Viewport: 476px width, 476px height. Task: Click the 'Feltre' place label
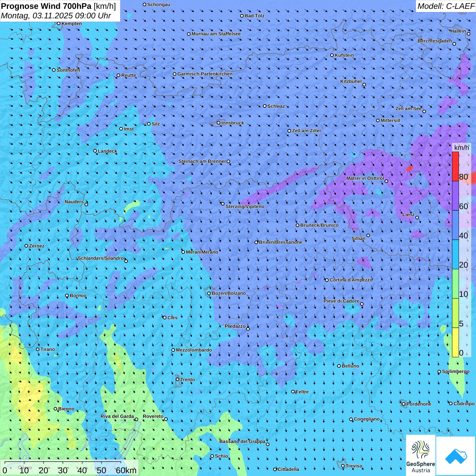tap(302, 392)
